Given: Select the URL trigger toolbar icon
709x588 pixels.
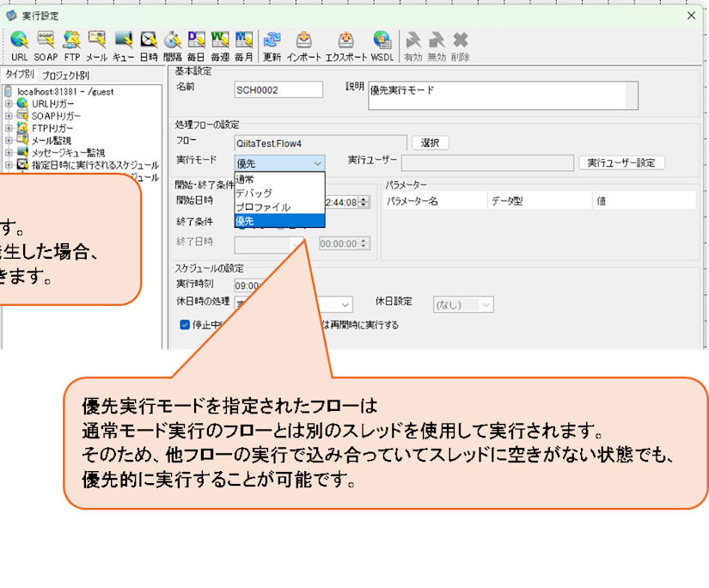Looking at the screenshot, I should (x=17, y=39).
